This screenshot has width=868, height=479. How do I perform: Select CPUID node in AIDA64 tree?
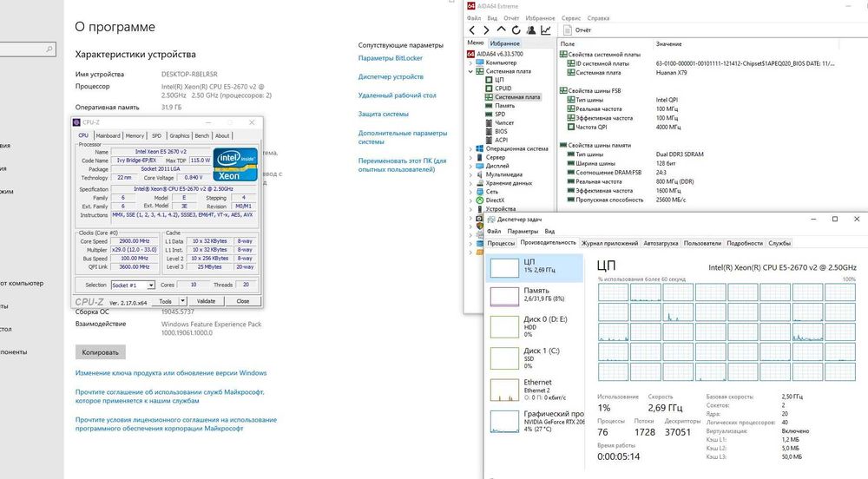click(503, 89)
